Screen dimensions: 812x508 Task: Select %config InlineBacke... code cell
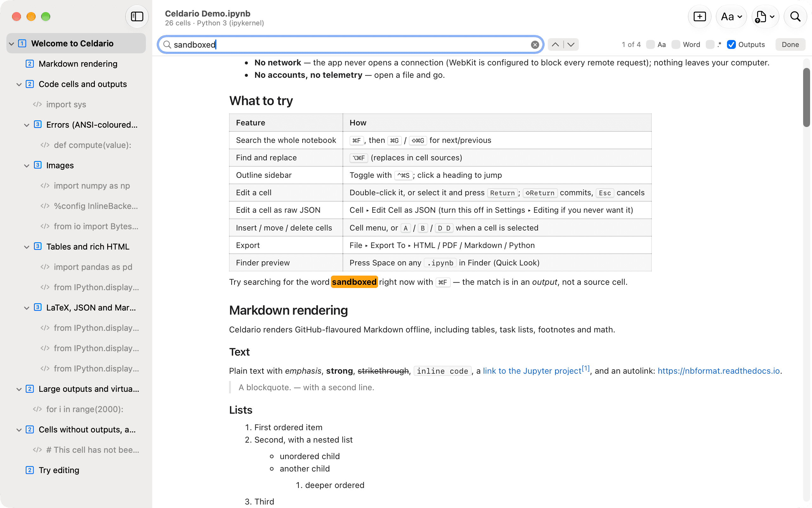pos(76,206)
